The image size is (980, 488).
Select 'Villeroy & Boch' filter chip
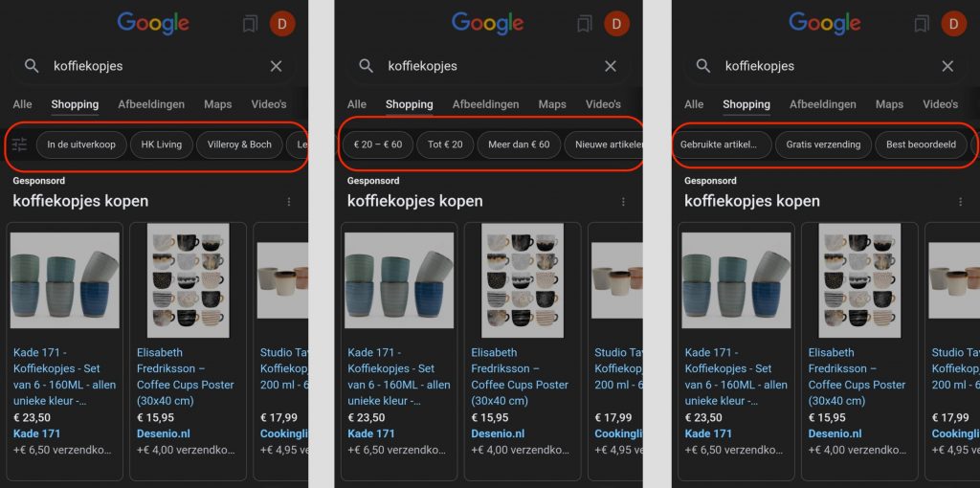tap(239, 144)
